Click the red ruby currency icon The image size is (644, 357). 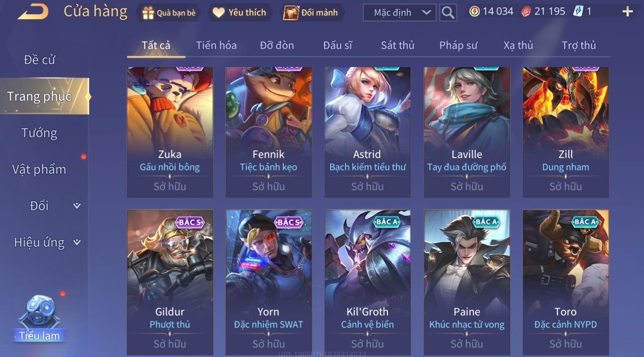pos(526,12)
